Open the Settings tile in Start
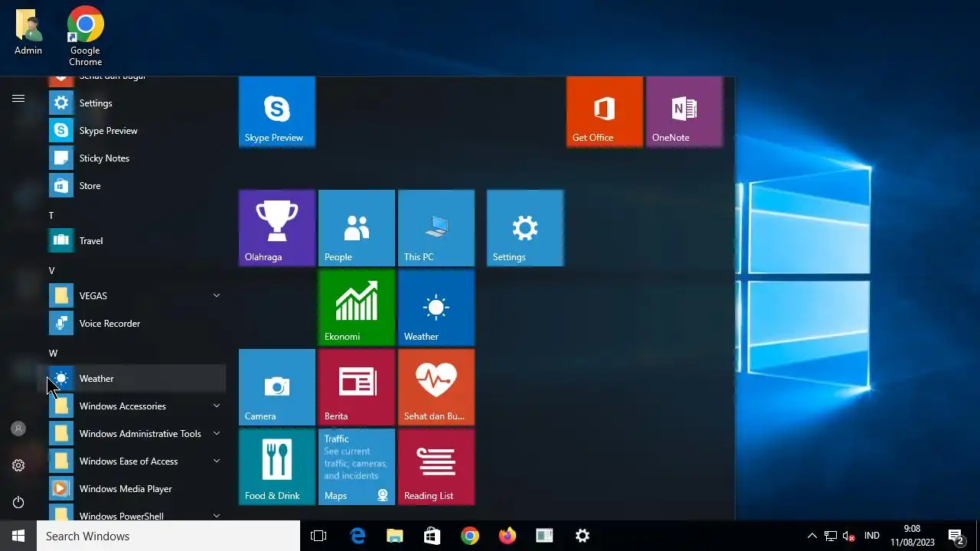 525,228
